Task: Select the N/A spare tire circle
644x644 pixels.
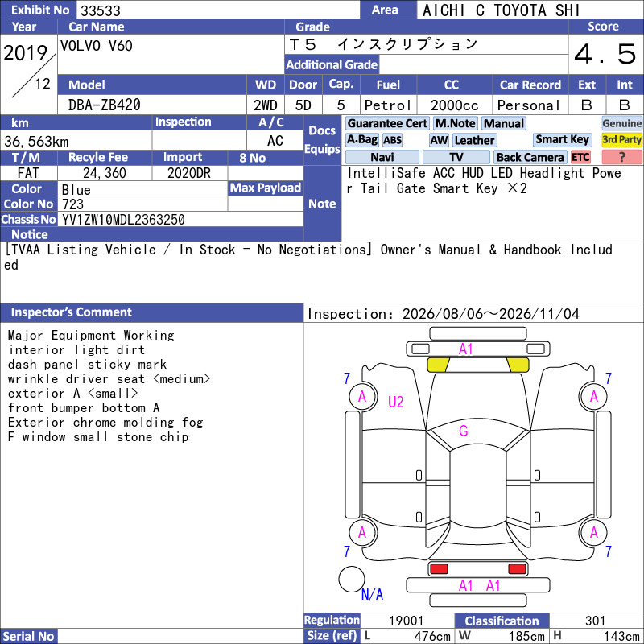Action: click(352, 579)
